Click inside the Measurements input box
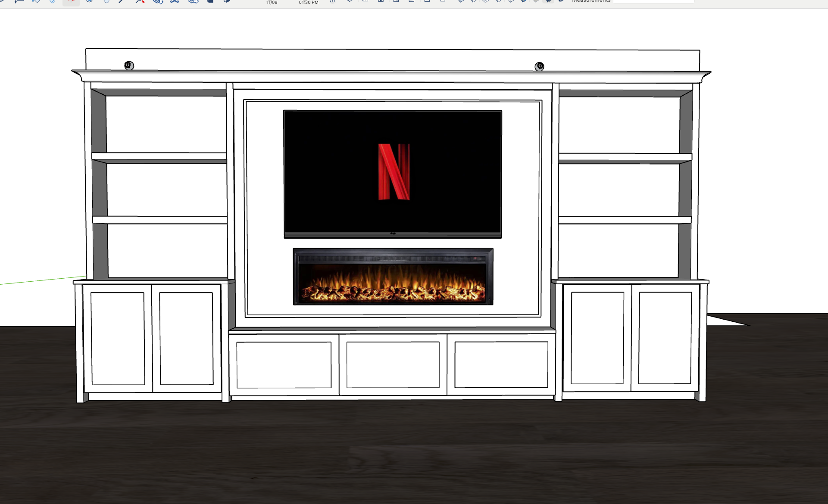Viewport: 828px width, 504px height. (x=653, y=1)
